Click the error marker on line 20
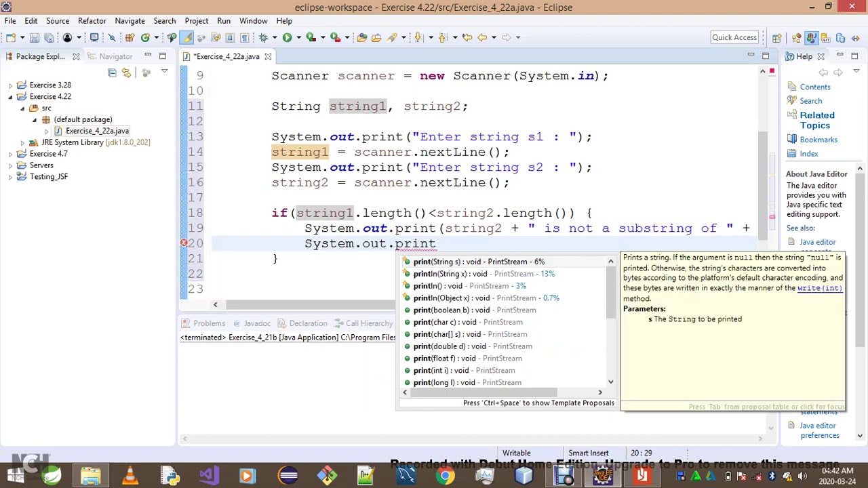 (183, 243)
